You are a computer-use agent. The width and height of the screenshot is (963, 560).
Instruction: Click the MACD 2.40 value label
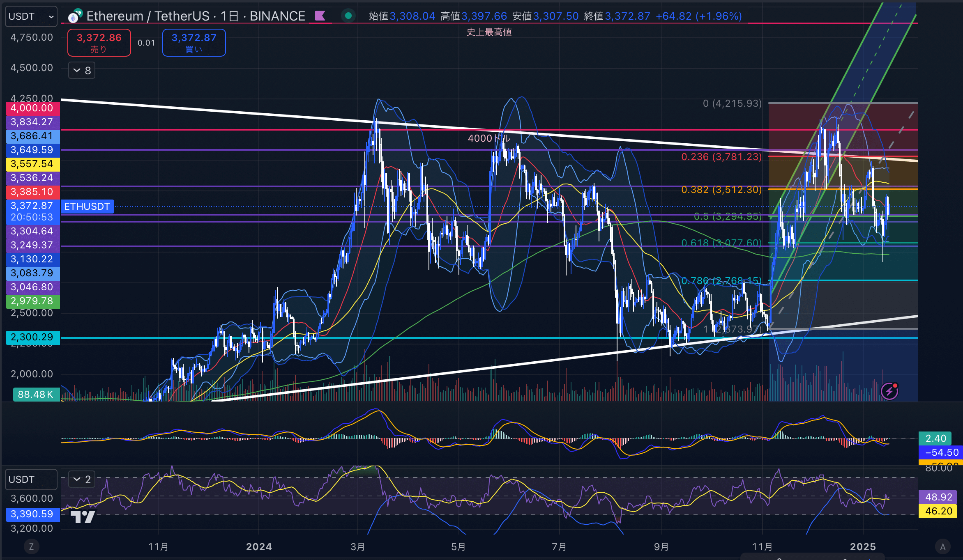(936, 438)
